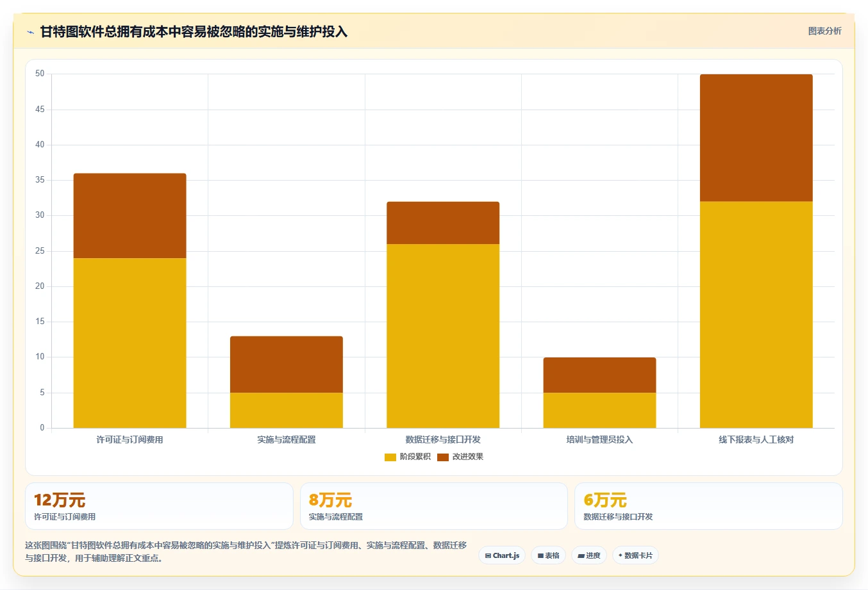868x590 pixels.
Task: Toggle the 阶段累积 legend item
Action: (408, 457)
